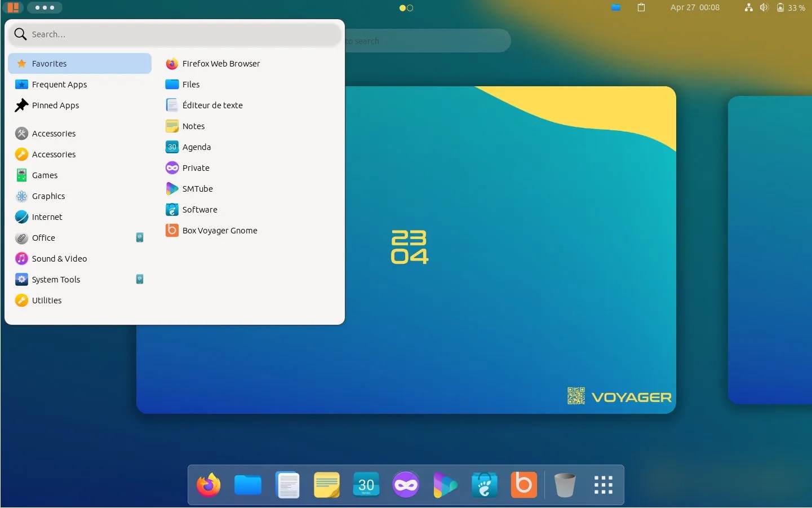Open the trash can in the dock
The width and height of the screenshot is (812, 508).
pos(564,484)
